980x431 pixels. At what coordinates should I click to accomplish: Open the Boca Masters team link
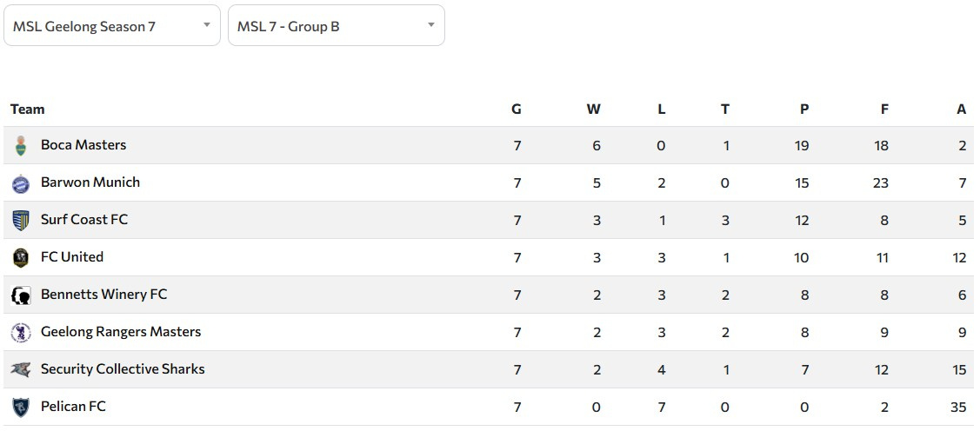pyautogui.click(x=83, y=145)
